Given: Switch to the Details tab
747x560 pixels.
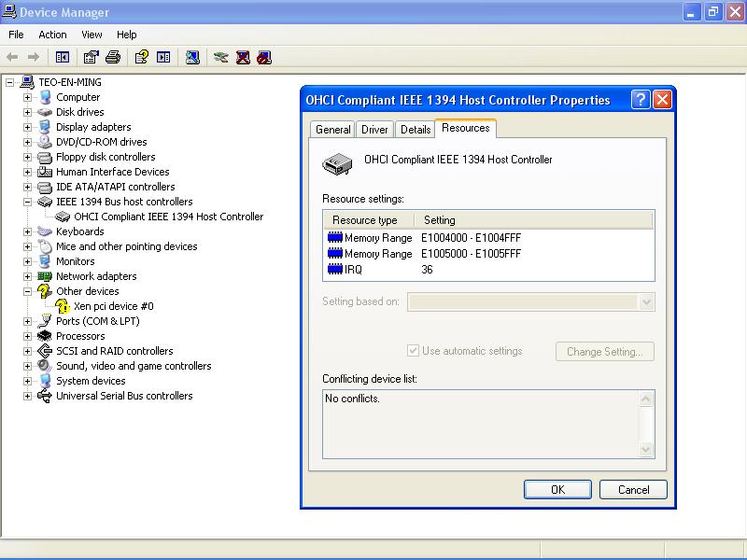Looking at the screenshot, I should 416,130.
